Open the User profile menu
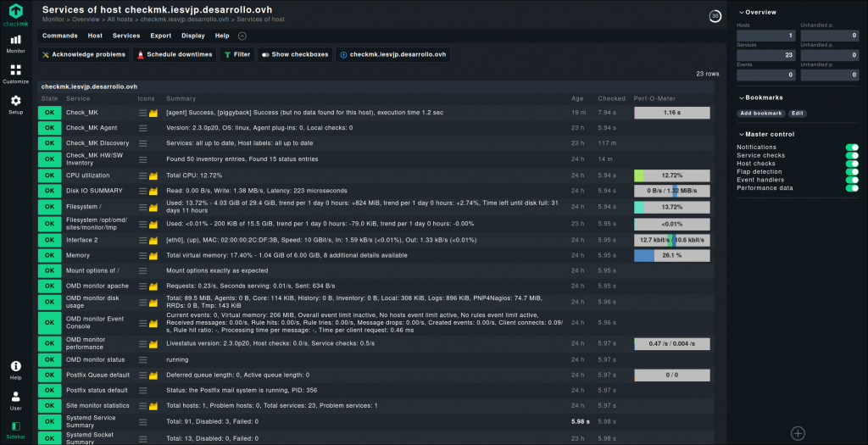868x445 pixels. click(x=15, y=400)
